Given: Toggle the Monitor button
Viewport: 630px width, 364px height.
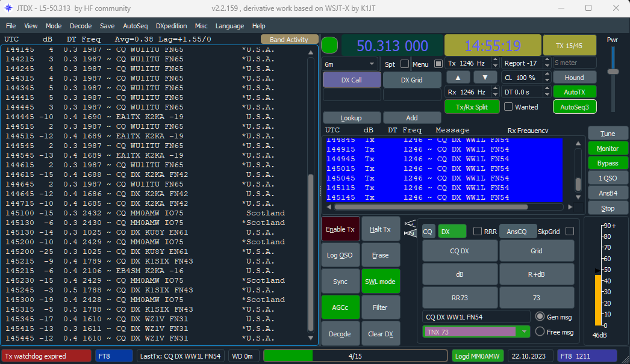Looking at the screenshot, I should (608, 149).
